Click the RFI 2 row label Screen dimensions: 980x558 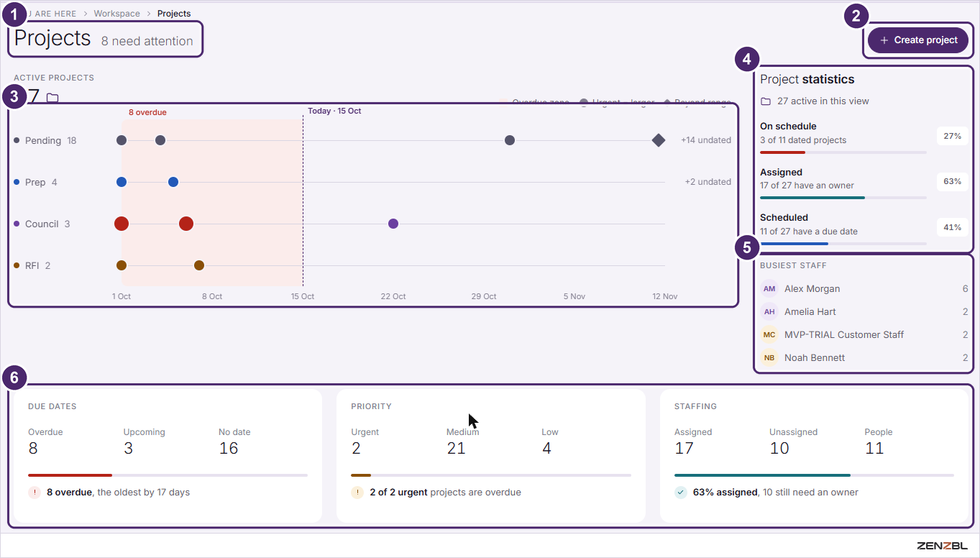(x=32, y=265)
